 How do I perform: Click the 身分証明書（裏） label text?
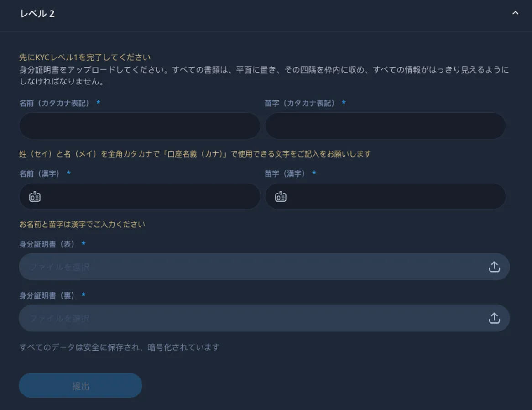click(x=47, y=295)
